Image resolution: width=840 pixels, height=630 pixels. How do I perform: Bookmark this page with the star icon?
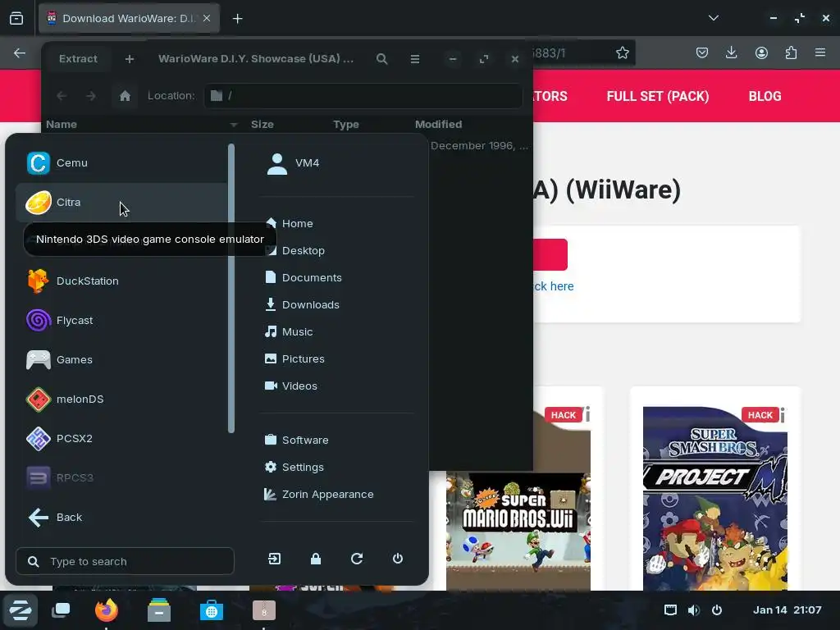pyautogui.click(x=622, y=52)
